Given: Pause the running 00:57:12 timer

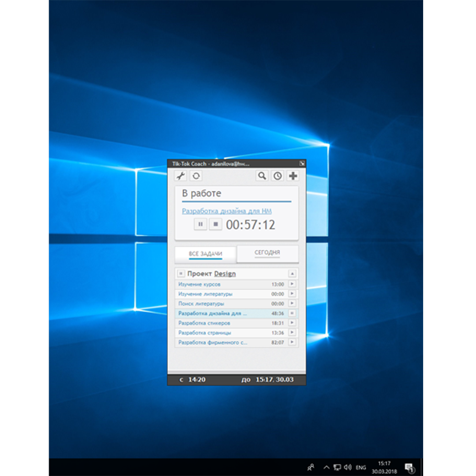Looking at the screenshot, I should pyautogui.click(x=200, y=224).
